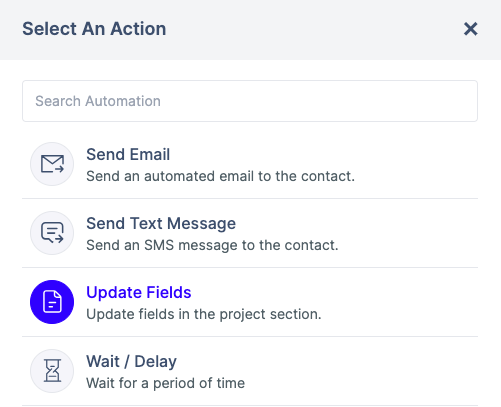The height and width of the screenshot is (407, 501).
Task: Click the 'Search Automation' placeholder text
Action: coord(98,101)
